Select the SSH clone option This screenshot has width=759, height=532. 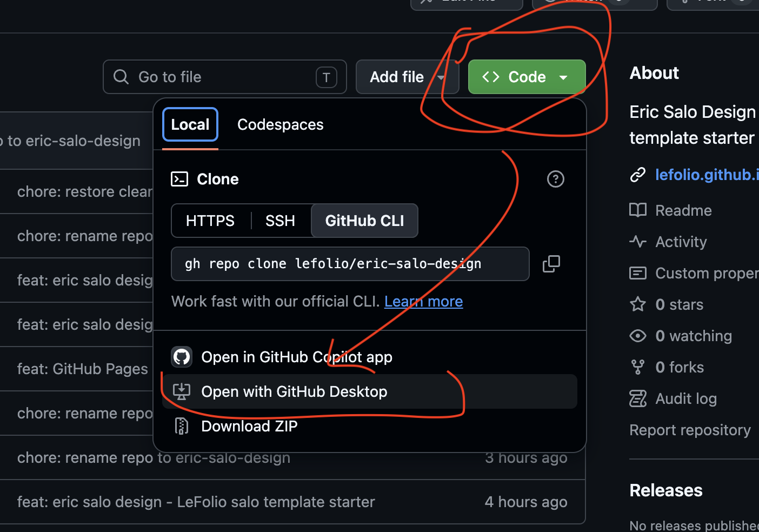point(280,221)
